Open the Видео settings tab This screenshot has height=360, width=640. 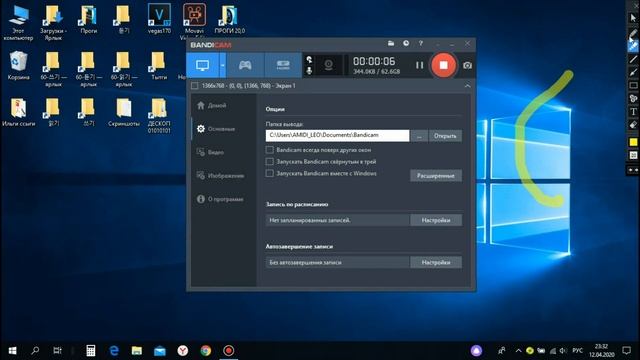pyautogui.click(x=211, y=152)
